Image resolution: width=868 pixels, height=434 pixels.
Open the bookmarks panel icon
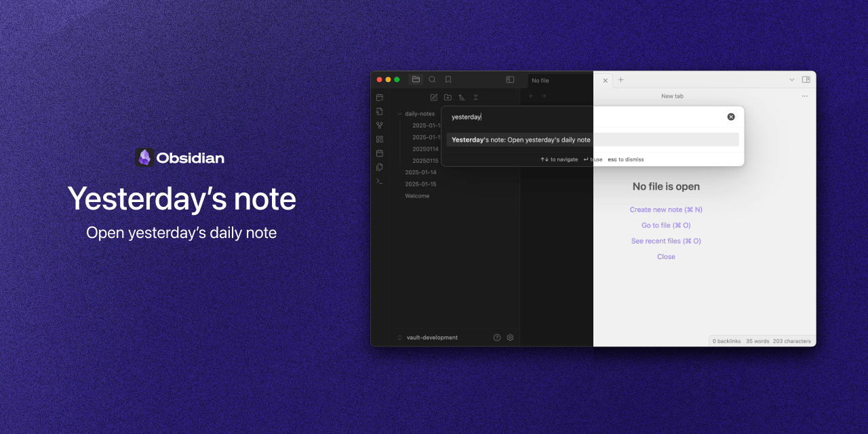point(448,79)
